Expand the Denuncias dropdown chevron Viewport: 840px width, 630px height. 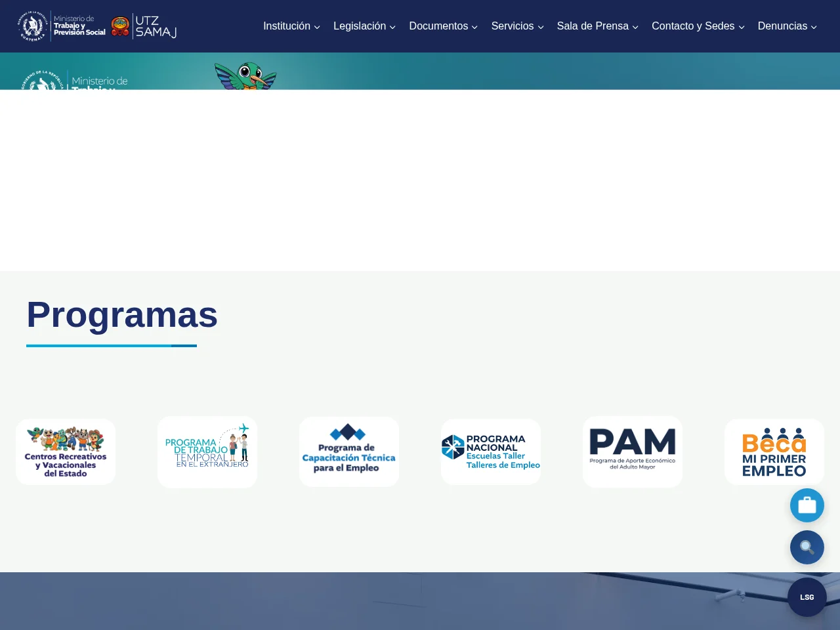[x=814, y=27]
